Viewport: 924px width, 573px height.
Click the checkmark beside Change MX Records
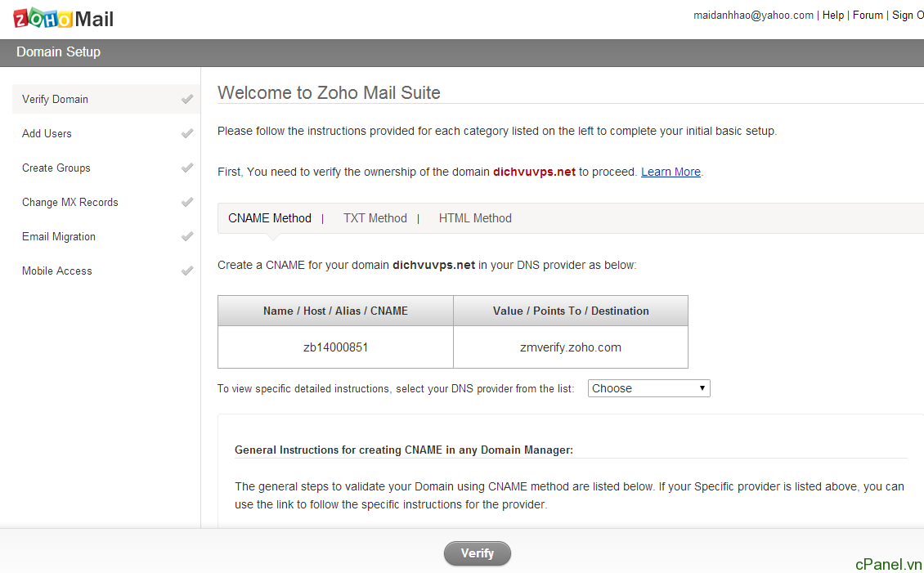click(186, 202)
